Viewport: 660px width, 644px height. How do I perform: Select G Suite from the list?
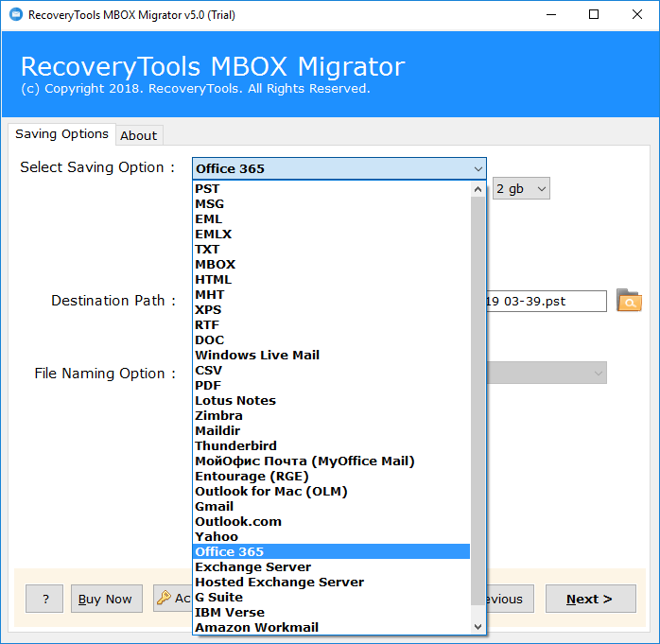click(x=331, y=597)
